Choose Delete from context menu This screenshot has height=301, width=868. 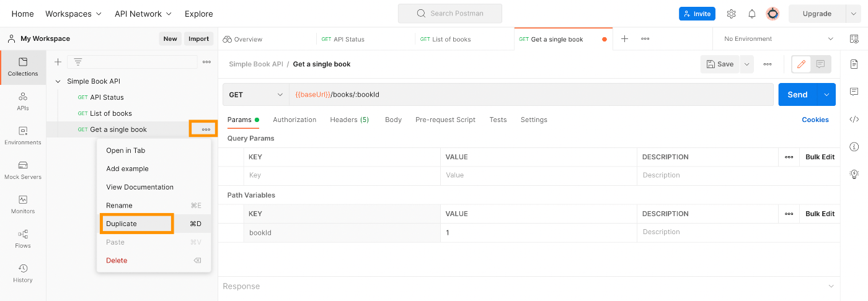pyautogui.click(x=154, y=260)
